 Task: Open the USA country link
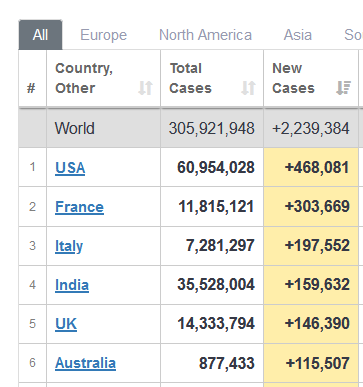point(70,168)
